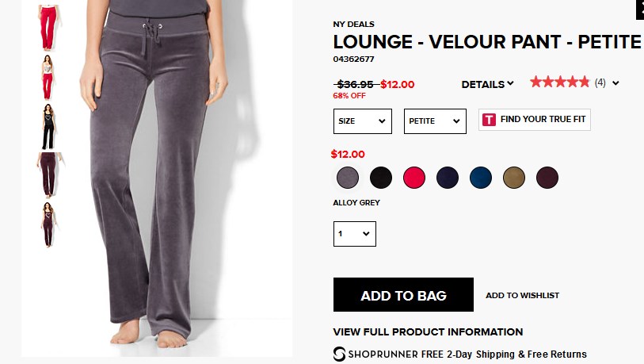Open VIEW FULL PRODUCT INFORMATION link
This screenshot has width=644, height=364.
(428, 332)
